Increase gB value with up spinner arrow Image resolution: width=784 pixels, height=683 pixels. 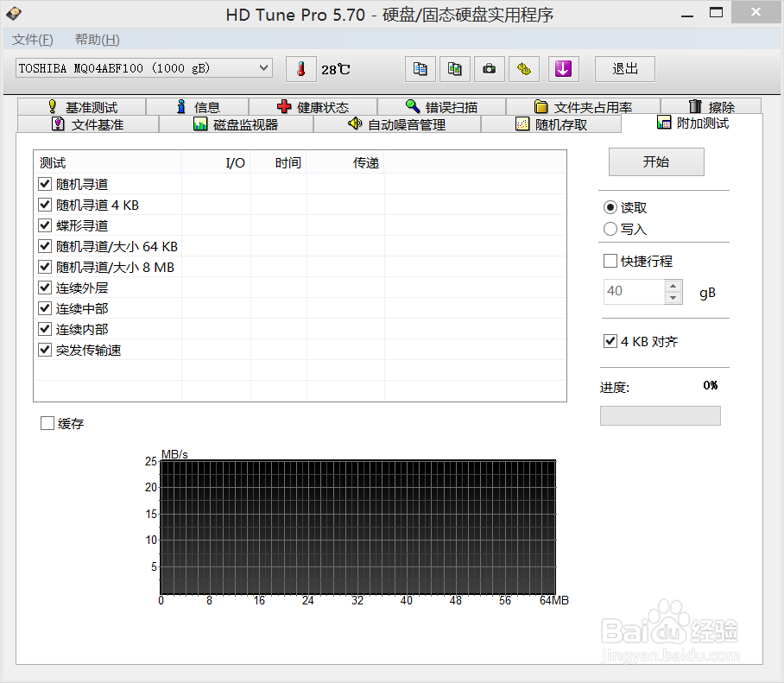tap(673, 286)
